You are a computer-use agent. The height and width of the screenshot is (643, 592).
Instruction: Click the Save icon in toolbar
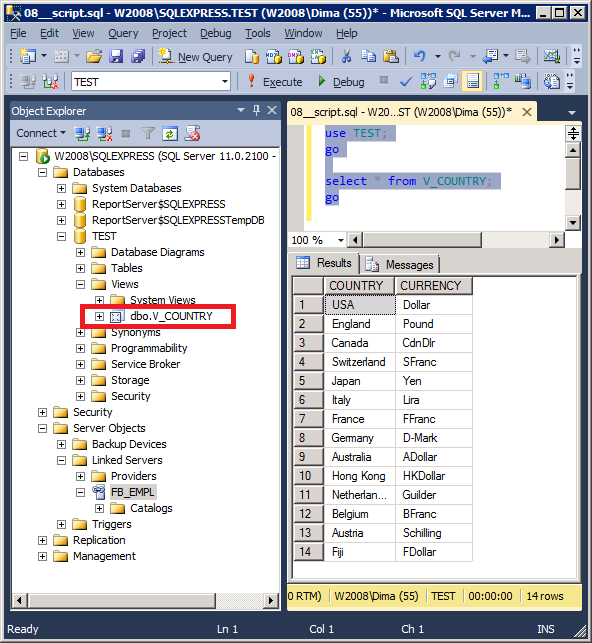(x=116, y=56)
